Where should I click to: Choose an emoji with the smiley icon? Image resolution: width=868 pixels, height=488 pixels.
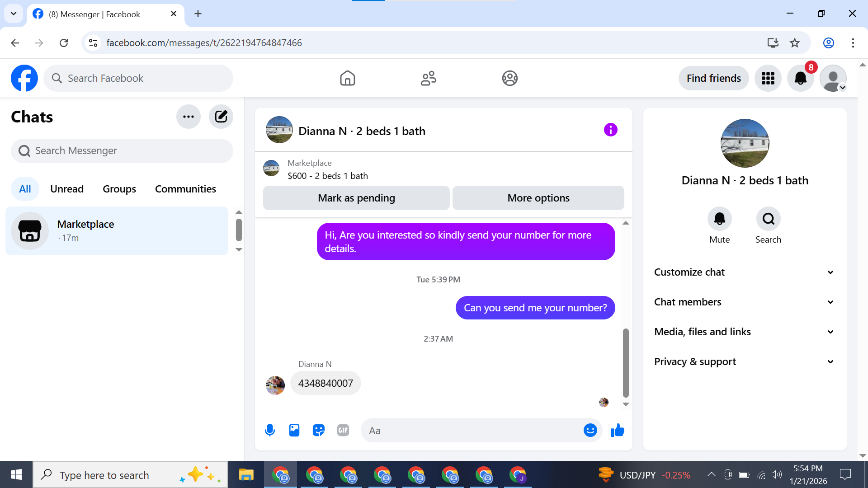[x=590, y=430]
